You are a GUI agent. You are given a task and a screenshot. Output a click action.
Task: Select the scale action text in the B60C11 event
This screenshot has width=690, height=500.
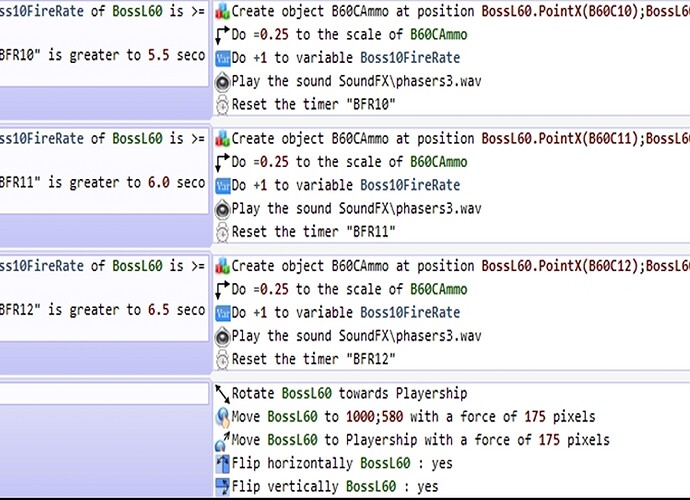pyautogui.click(x=349, y=162)
